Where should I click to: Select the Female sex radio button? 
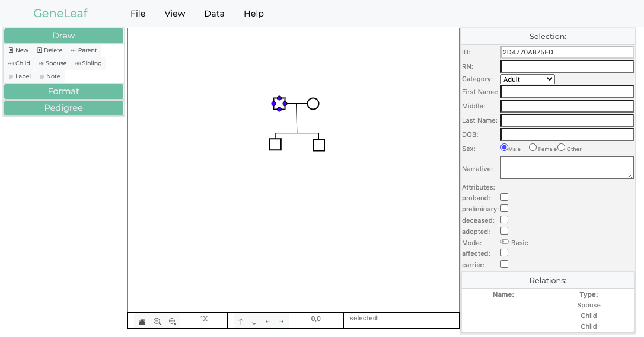point(533,147)
